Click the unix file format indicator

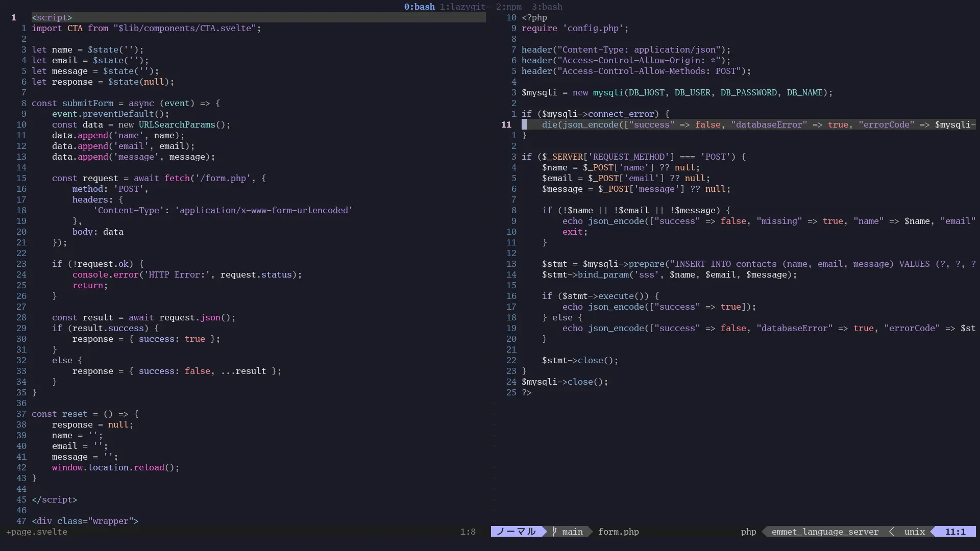(914, 532)
